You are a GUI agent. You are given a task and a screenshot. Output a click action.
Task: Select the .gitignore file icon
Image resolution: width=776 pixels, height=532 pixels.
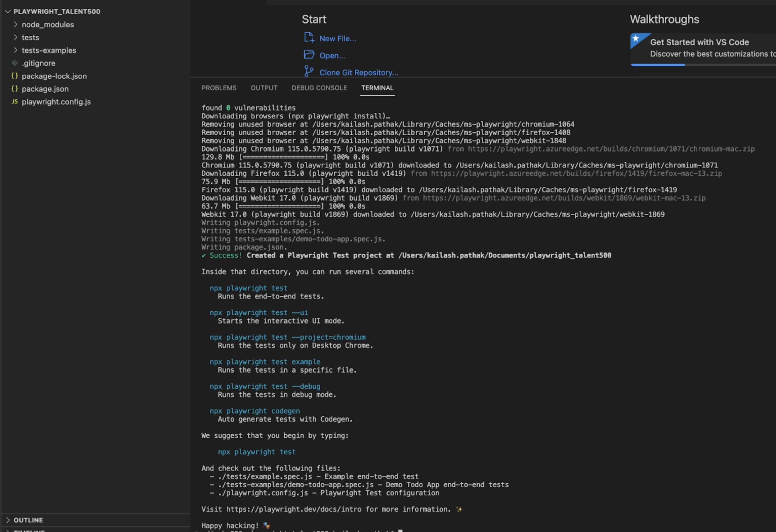[x=15, y=63]
